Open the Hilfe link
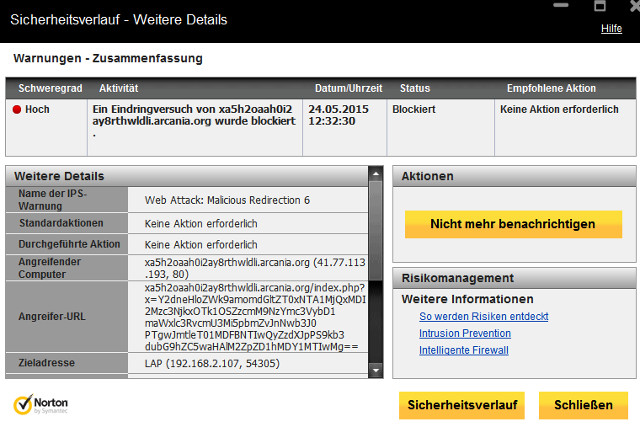This screenshot has height=427, width=640. (x=611, y=29)
